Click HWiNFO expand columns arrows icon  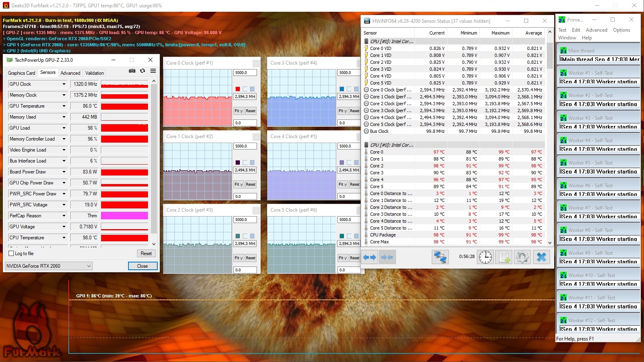370,257
